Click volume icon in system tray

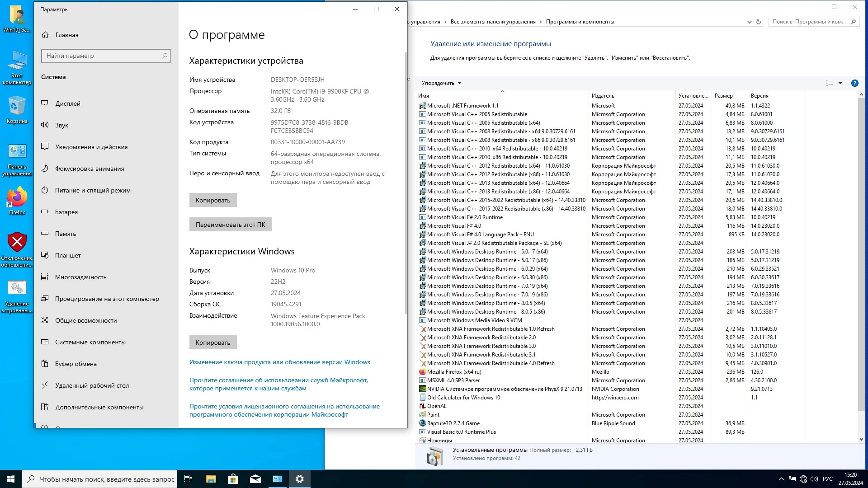[814, 479]
